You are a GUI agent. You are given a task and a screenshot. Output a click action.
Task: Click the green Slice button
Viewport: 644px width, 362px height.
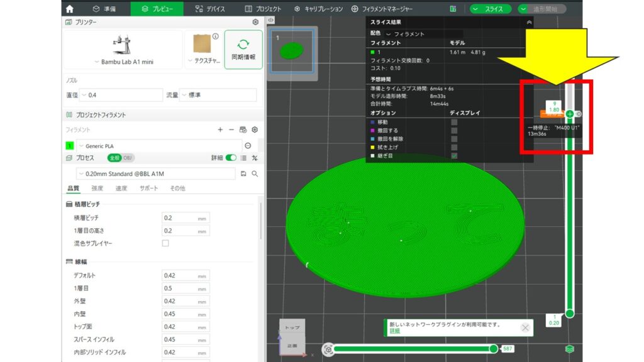(x=494, y=9)
